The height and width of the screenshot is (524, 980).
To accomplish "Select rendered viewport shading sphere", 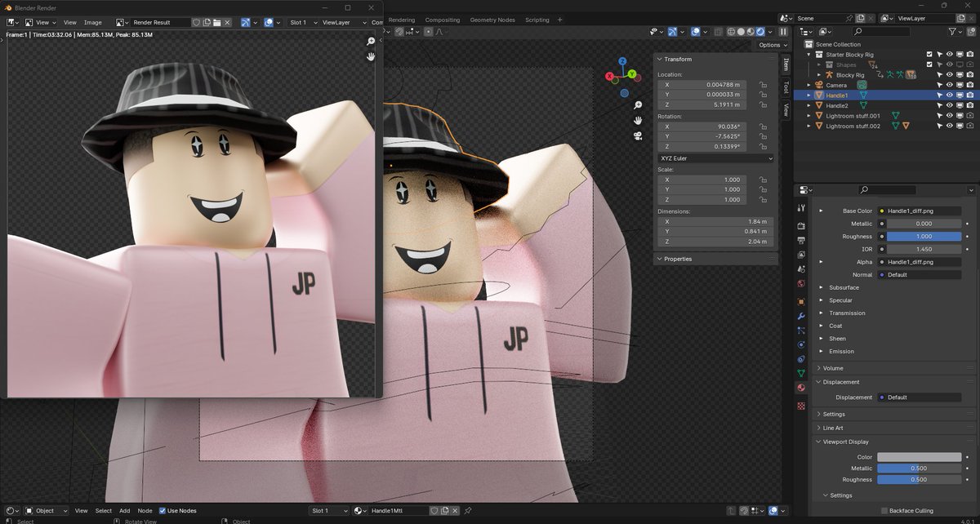I will tap(760, 31).
